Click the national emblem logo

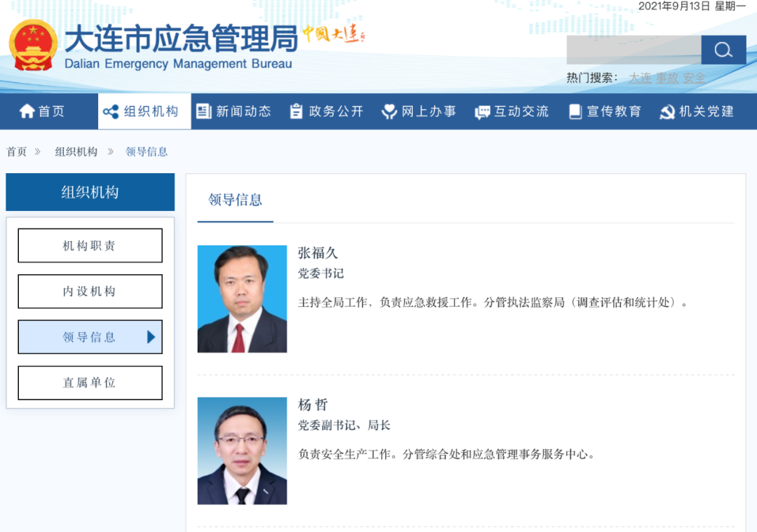pos(32,45)
